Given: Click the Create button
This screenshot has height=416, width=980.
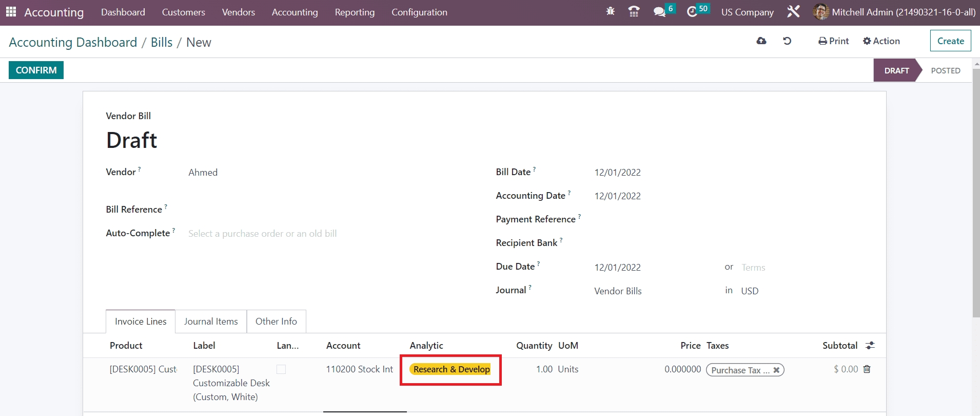Looking at the screenshot, I should pos(950,41).
